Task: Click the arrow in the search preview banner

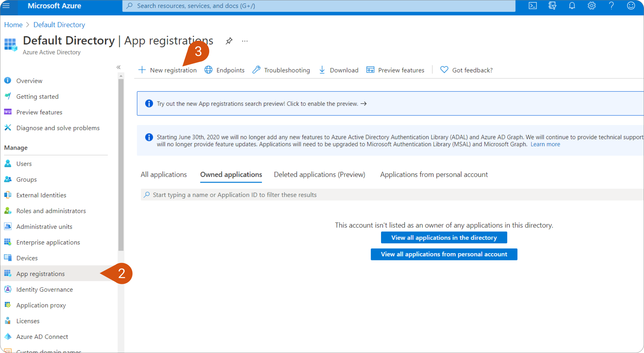Action: coord(364,104)
